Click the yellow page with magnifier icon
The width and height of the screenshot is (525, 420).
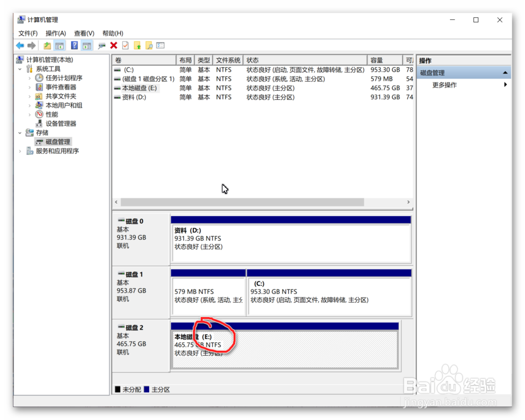(149, 46)
